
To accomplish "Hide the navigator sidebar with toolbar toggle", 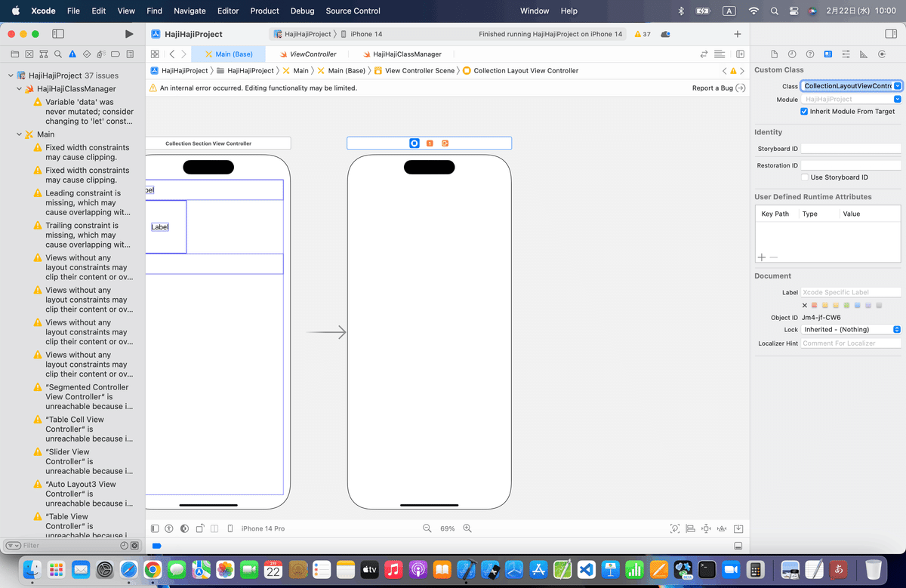I will pyautogui.click(x=58, y=34).
